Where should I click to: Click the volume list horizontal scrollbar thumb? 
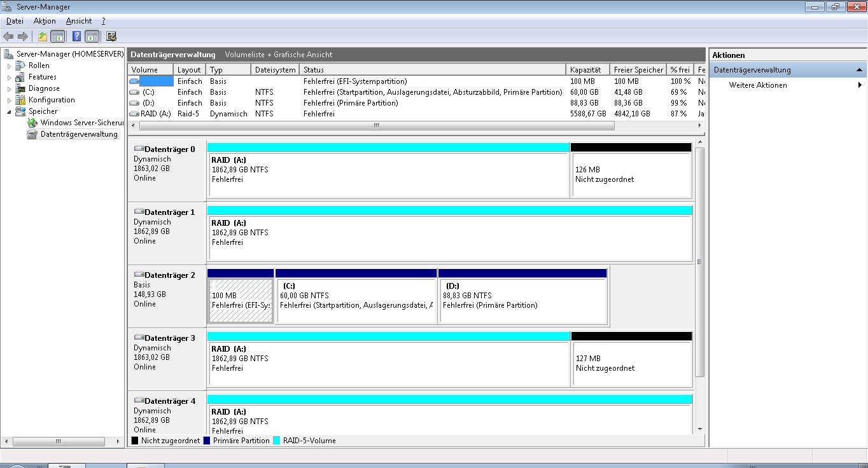pyautogui.click(x=376, y=126)
